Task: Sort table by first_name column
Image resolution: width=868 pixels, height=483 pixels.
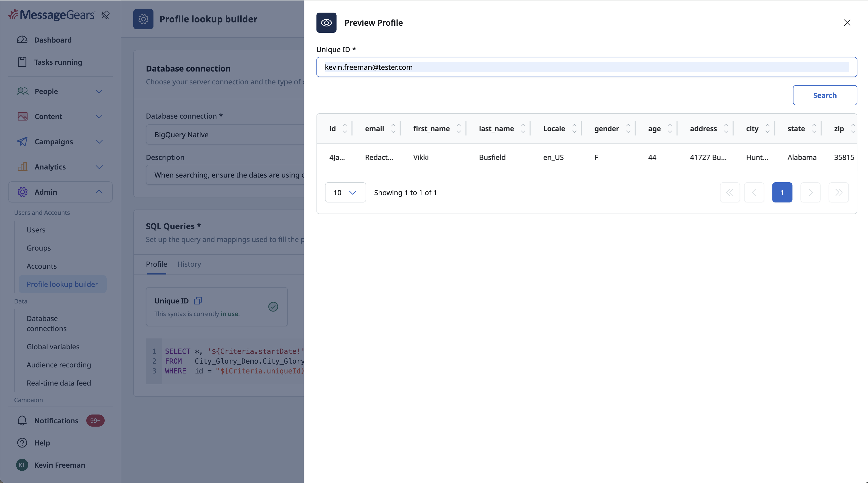Action: click(459, 128)
